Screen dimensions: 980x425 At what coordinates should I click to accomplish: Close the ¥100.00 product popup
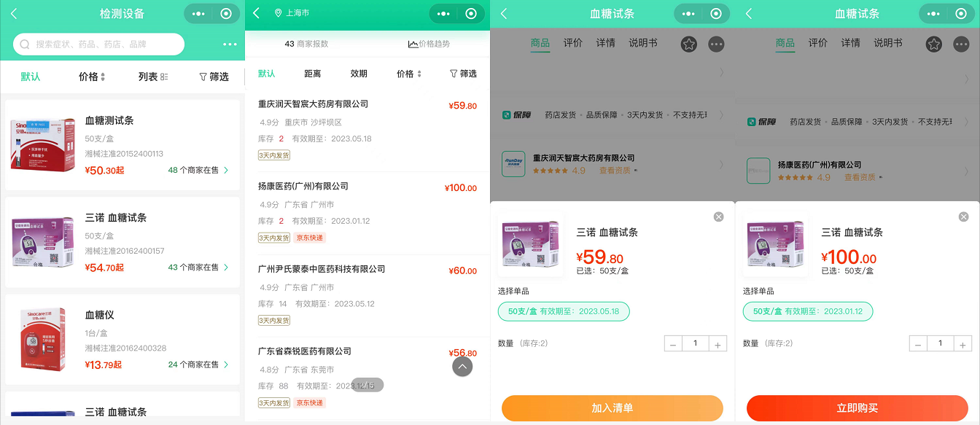click(x=963, y=217)
